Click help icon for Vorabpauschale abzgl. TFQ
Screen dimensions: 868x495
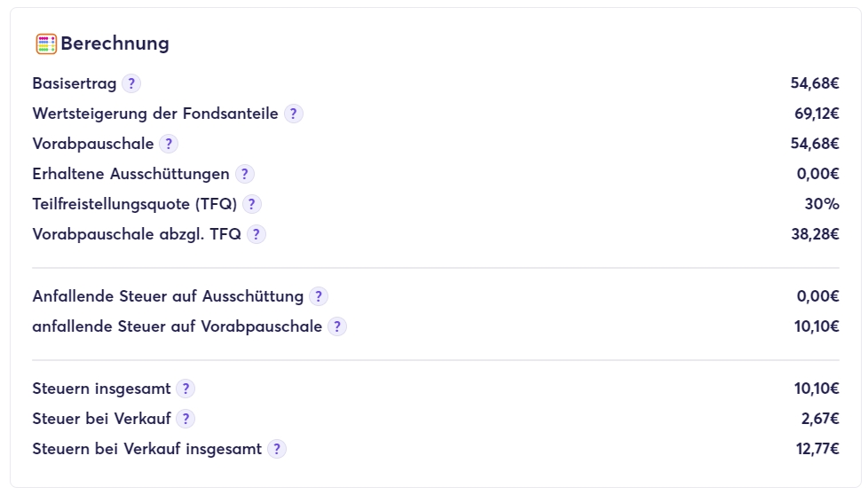[256, 234]
